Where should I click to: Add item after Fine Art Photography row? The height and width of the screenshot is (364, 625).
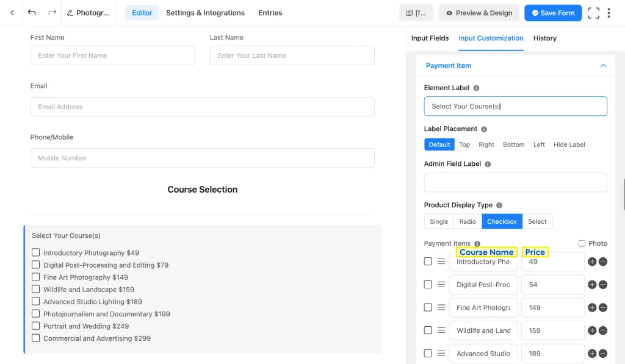pos(592,307)
